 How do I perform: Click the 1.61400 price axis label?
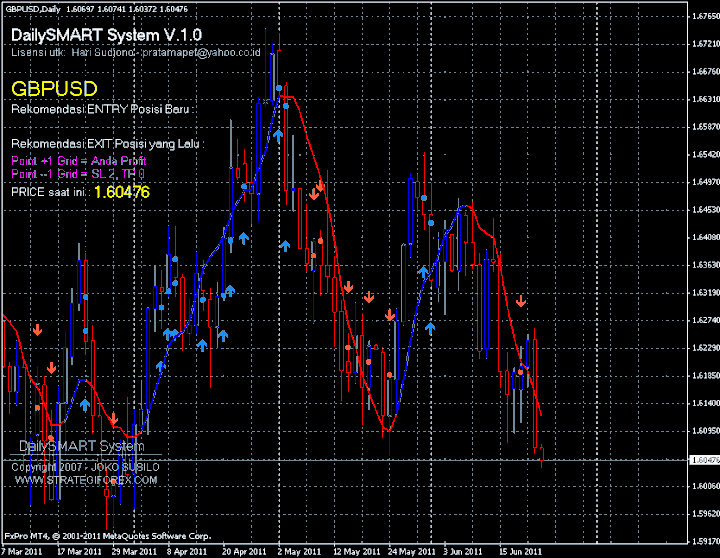coord(706,403)
